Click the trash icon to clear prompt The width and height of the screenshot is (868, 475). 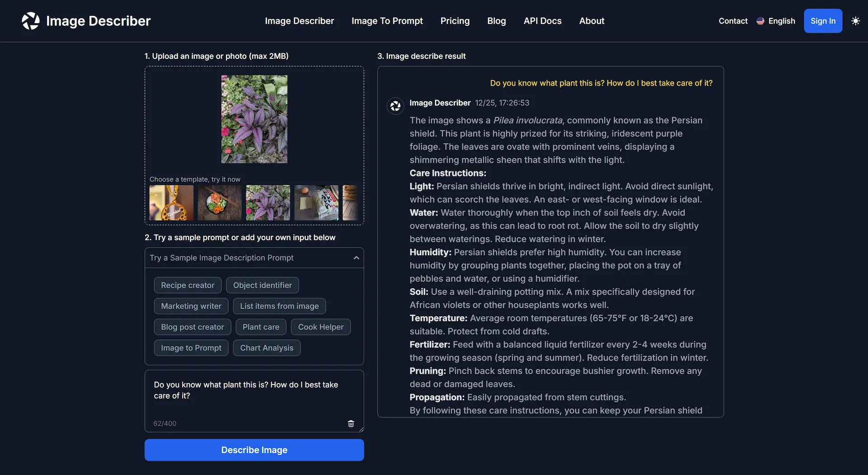(351, 423)
